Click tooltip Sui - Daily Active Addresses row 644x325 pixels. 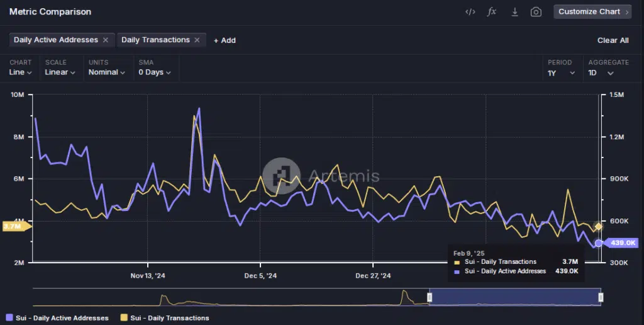tap(516, 271)
